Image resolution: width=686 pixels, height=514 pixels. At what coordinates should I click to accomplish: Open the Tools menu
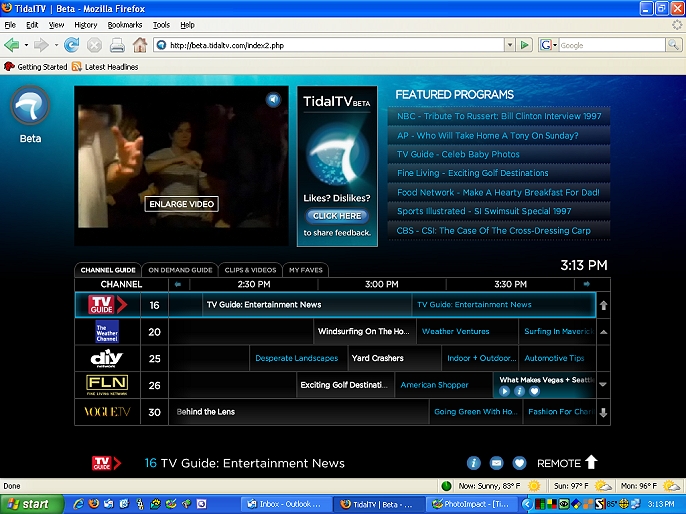161,25
